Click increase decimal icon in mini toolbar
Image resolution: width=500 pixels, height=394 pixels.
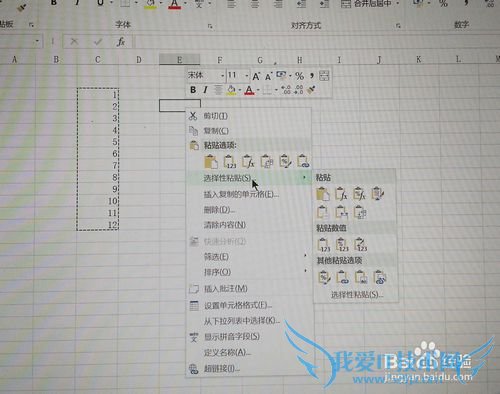click(x=286, y=89)
